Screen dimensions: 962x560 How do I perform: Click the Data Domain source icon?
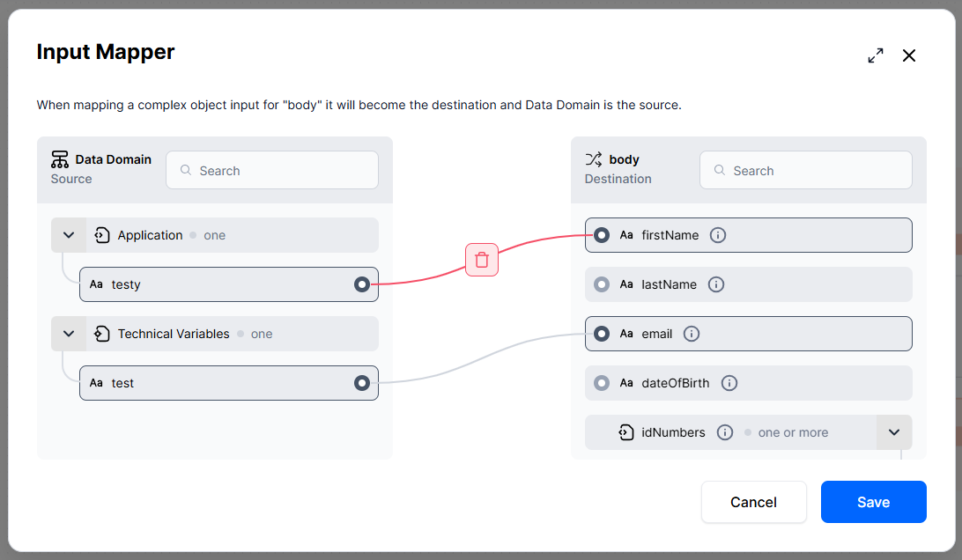point(60,159)
